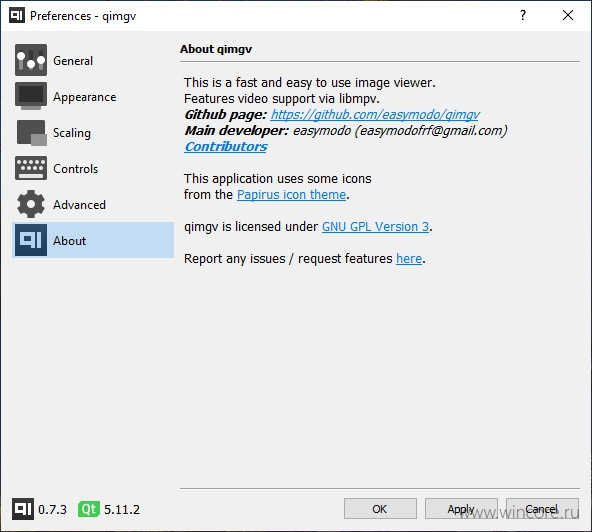Click the 'Main developer:' label text

coord(237,131)
